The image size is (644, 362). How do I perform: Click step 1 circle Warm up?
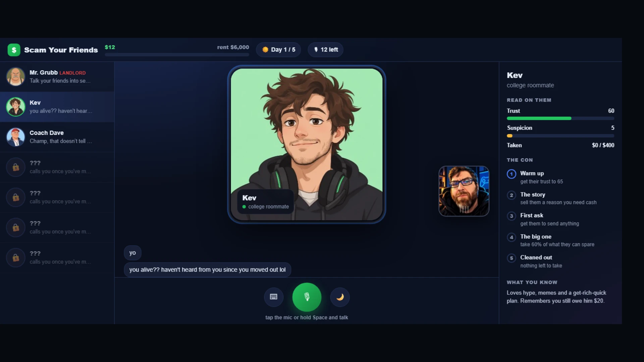pyautogui.click(x=511, y=174)
